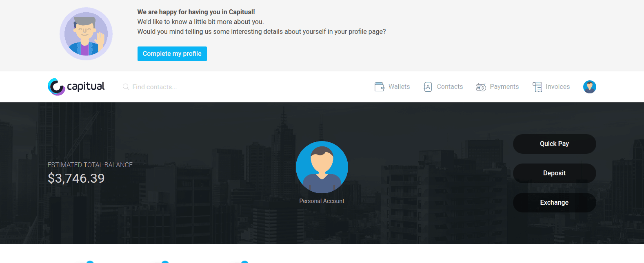The height and width of the screenshot is (263, 644).
Task: Go home via the Capitual logo
Action: 76,86
